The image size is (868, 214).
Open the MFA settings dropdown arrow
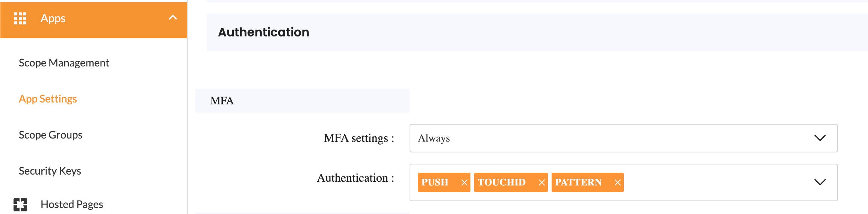pos(820,138)
